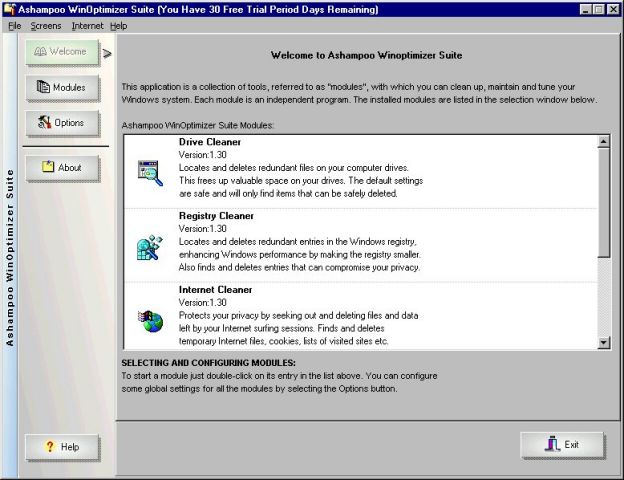Click the Help button at bottom left
624x480 pixels.
pyautogui.click(x=62, y=447)
